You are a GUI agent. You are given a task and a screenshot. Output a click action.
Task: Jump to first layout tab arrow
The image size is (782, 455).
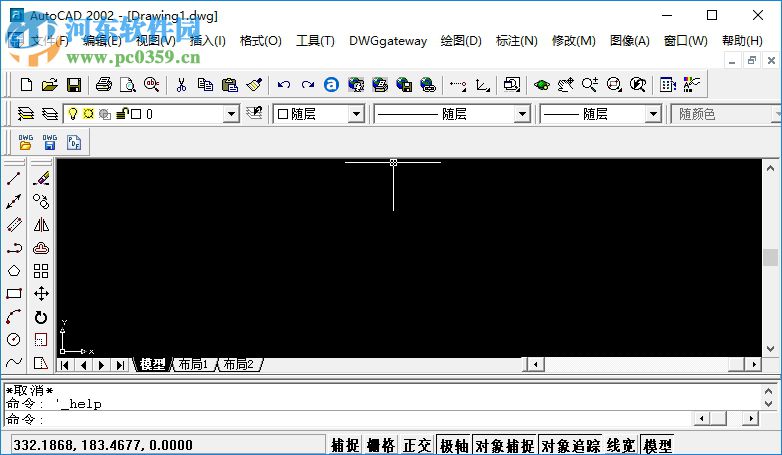click(x=65, y=365)
